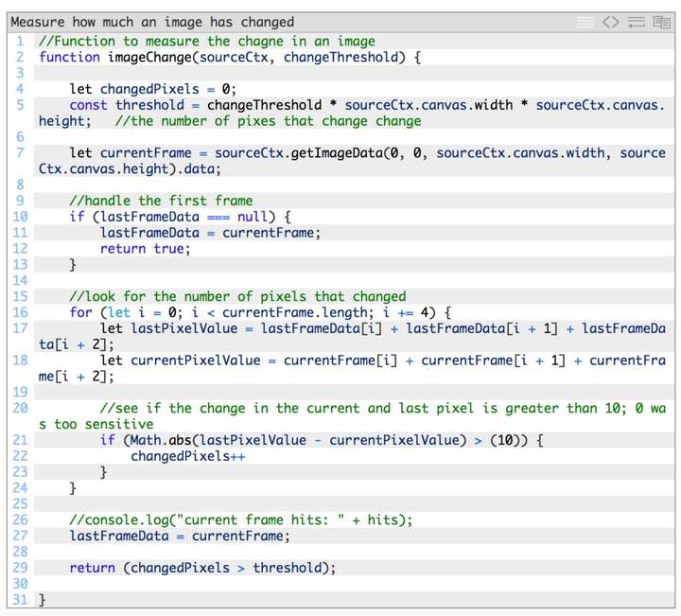Click 'Math.abs' on line 21
The image size is (681, 616).
161,440
